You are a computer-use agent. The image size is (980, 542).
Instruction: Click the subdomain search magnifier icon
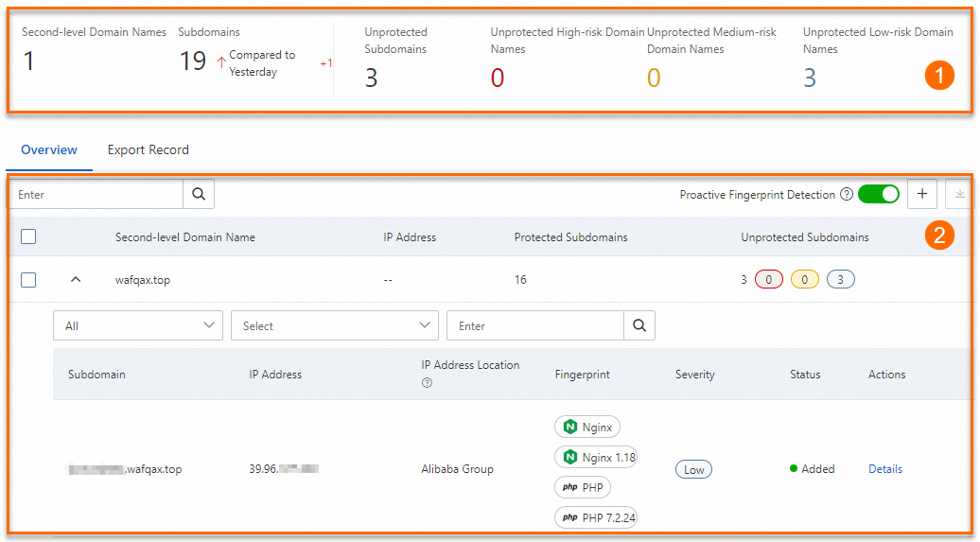click(639, 325)
